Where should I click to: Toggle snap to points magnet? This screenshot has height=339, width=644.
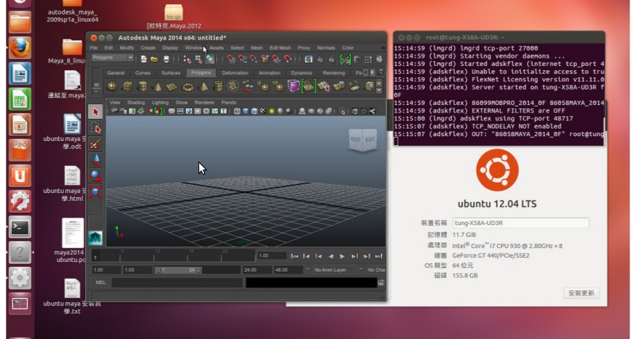pos(254,60)
